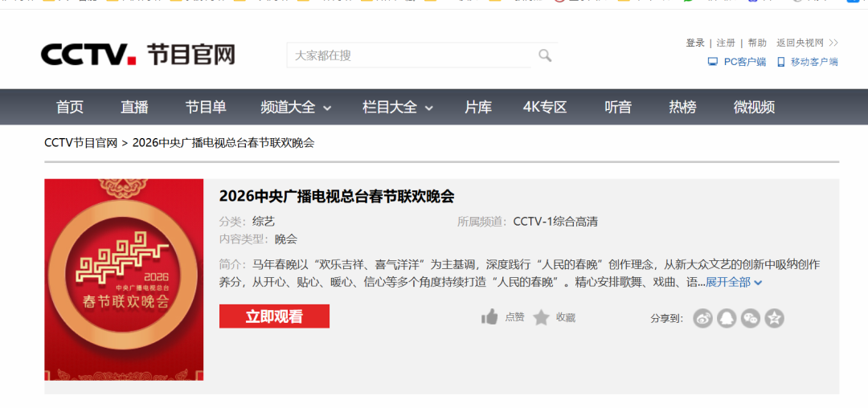
Task: Click the CCTV 节目官网 logo
Action: [x=138, y=55]
